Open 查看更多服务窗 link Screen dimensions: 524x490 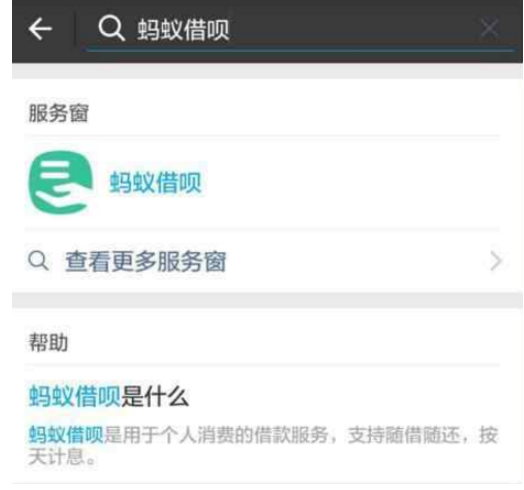(146, 261)
